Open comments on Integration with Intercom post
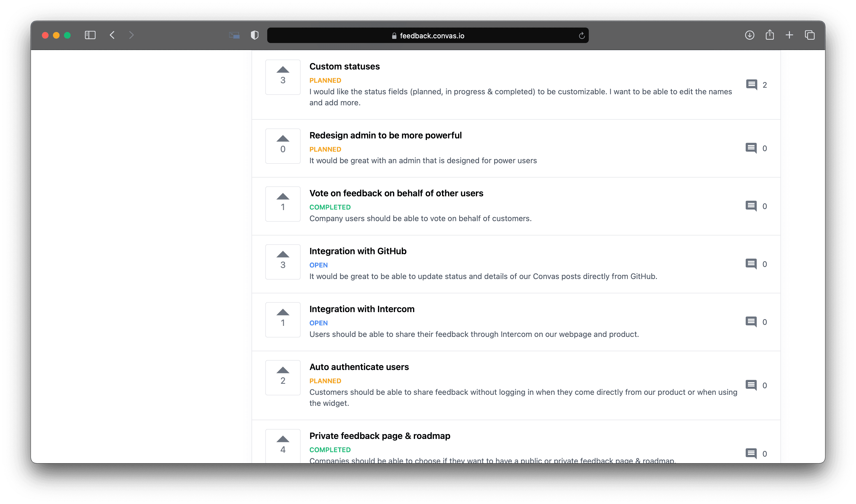 click(756, 322)
